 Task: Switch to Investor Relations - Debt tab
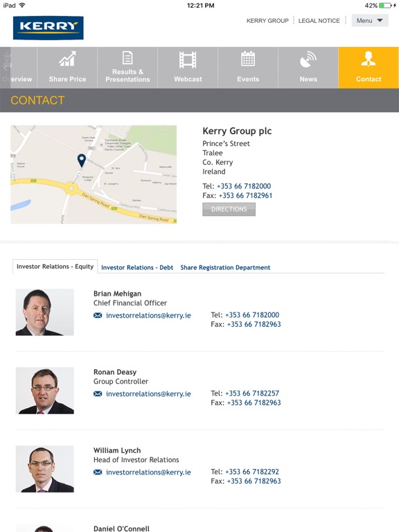click(137, 267)
